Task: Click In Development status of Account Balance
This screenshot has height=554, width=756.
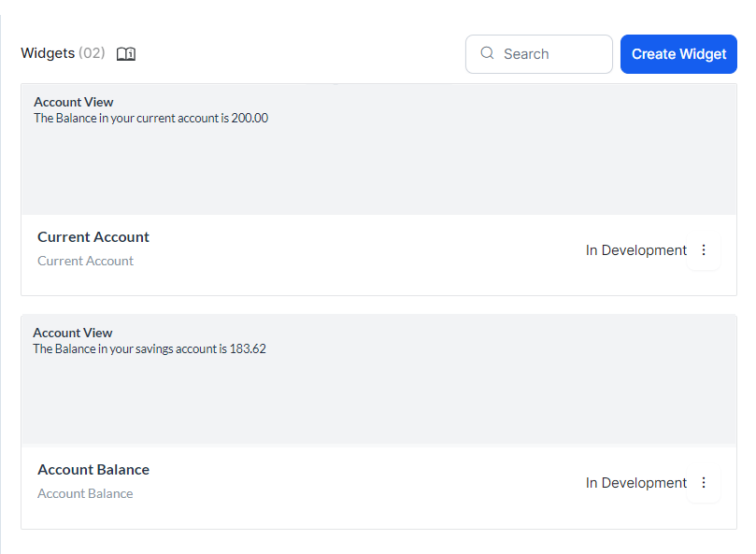Action: (635, 483)
